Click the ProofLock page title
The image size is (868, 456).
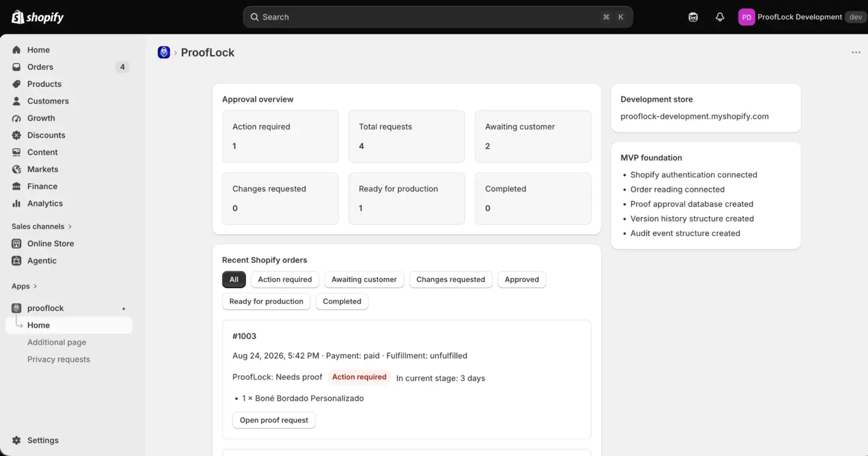[207, 52]
